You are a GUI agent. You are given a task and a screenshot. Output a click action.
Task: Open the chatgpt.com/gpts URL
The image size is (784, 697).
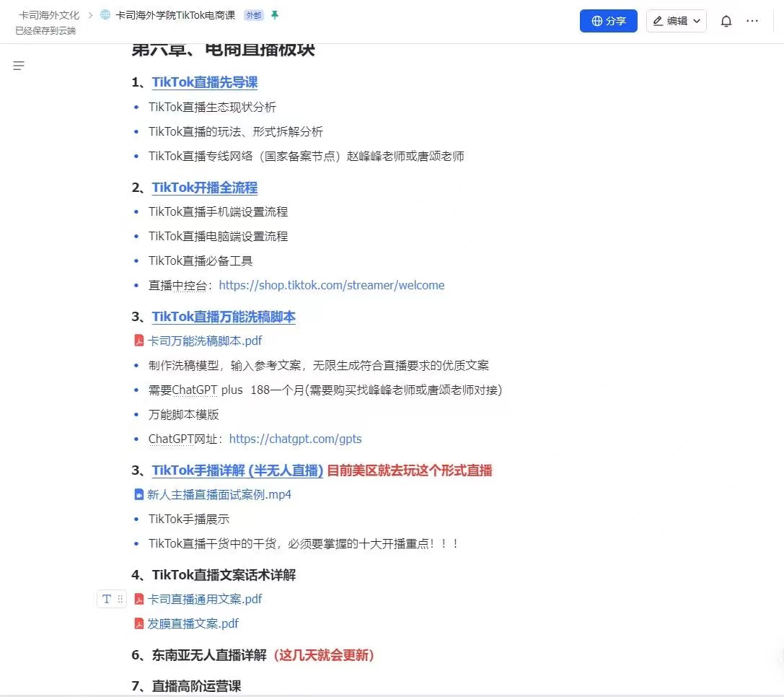click(295, 439)
